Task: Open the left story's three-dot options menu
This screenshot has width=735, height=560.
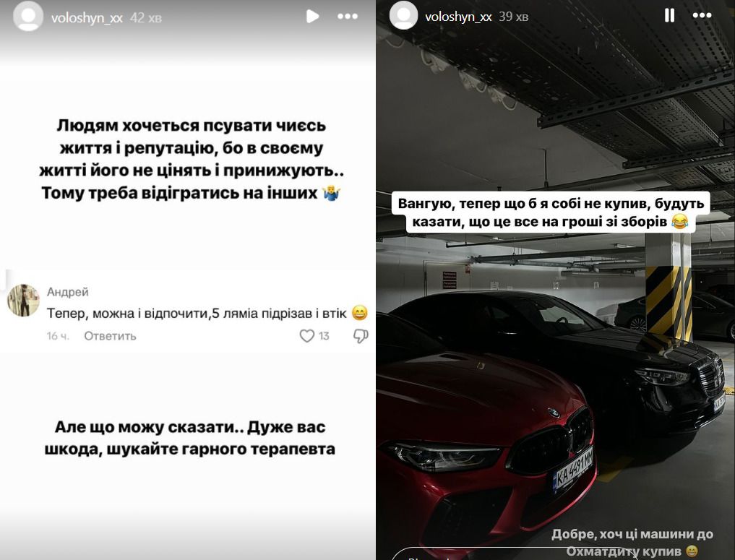Action: (348, 17)
